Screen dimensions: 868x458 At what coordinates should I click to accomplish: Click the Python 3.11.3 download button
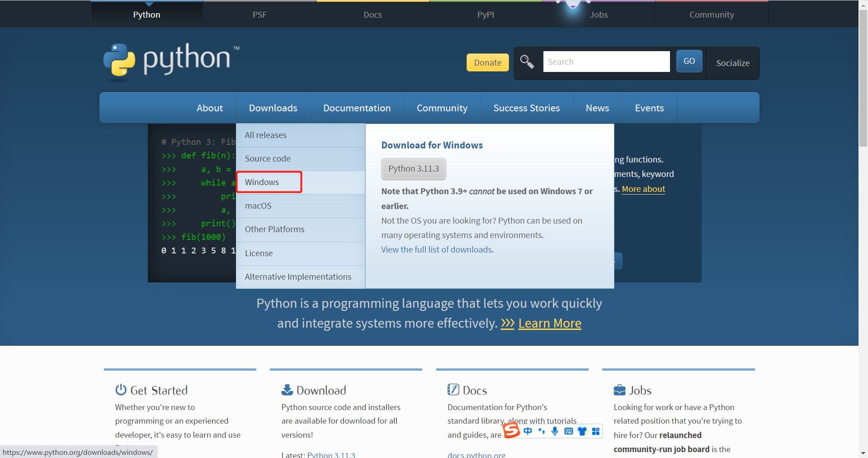click(414, 169)
